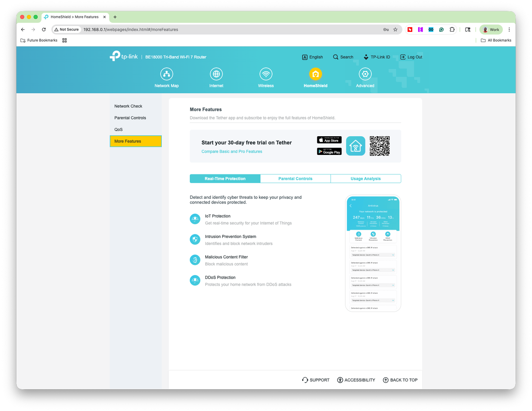Viewport: 532px width, 411px height.
Task: Open the Work profile button
Action: click(491, 30)
